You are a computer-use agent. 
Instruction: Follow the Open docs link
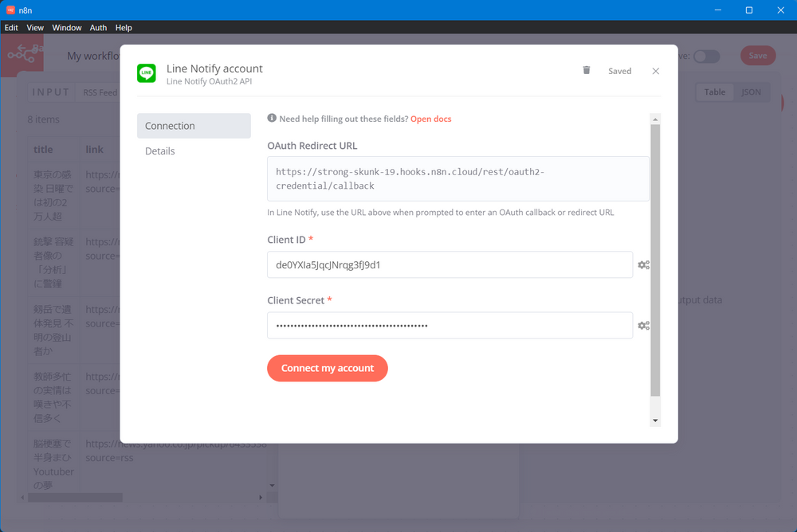(x=430, y=119)
